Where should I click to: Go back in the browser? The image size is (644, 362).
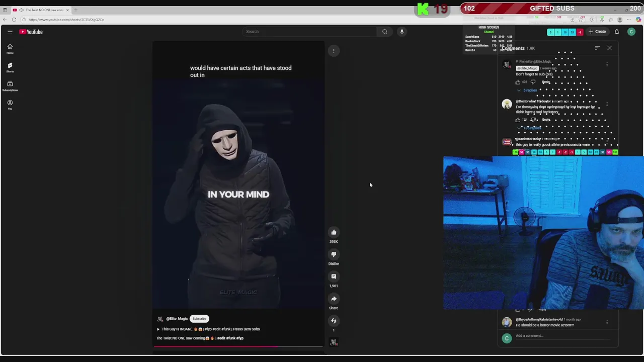click(5, 20)
